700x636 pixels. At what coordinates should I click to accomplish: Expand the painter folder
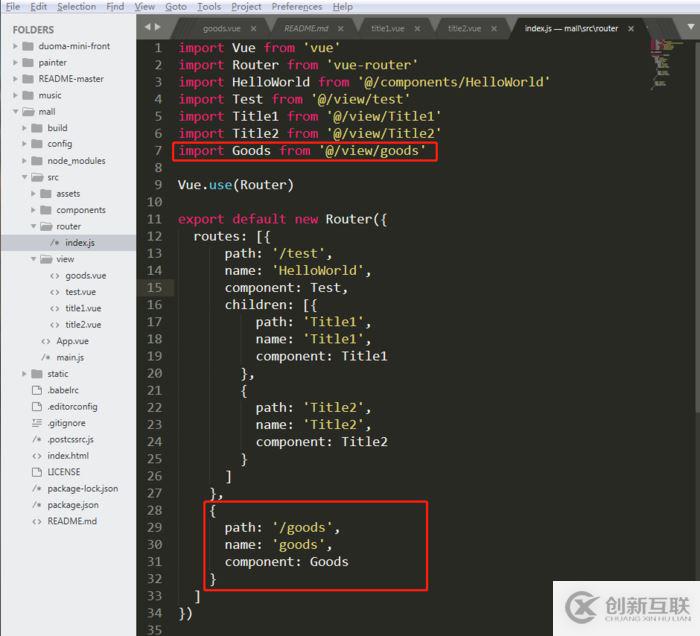tap(15, 62)
